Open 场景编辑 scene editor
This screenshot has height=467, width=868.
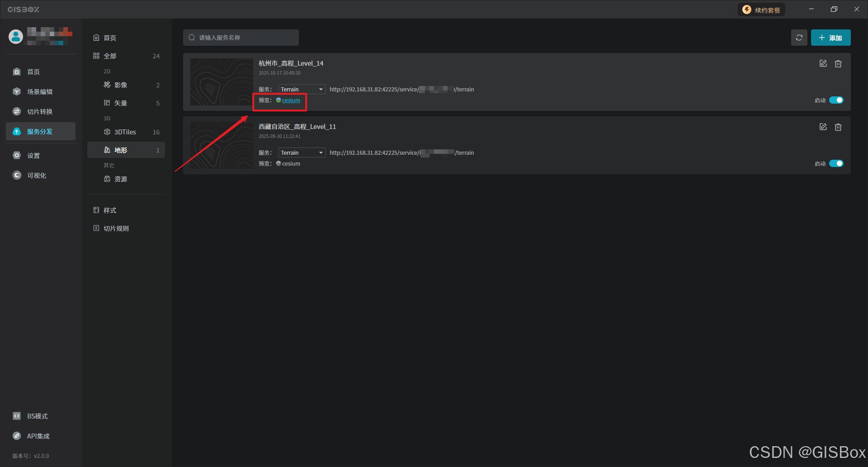coord(41,92)
